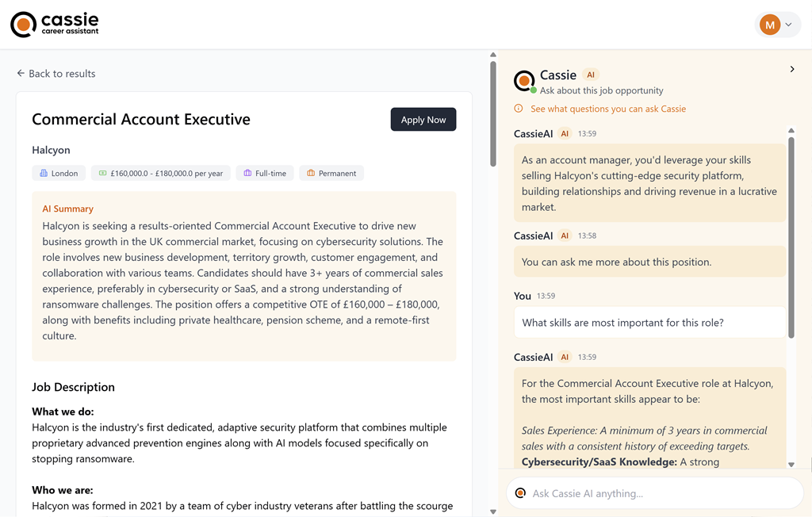
Task: Click the Cassie career assistant logo
Action: [55, 25]
